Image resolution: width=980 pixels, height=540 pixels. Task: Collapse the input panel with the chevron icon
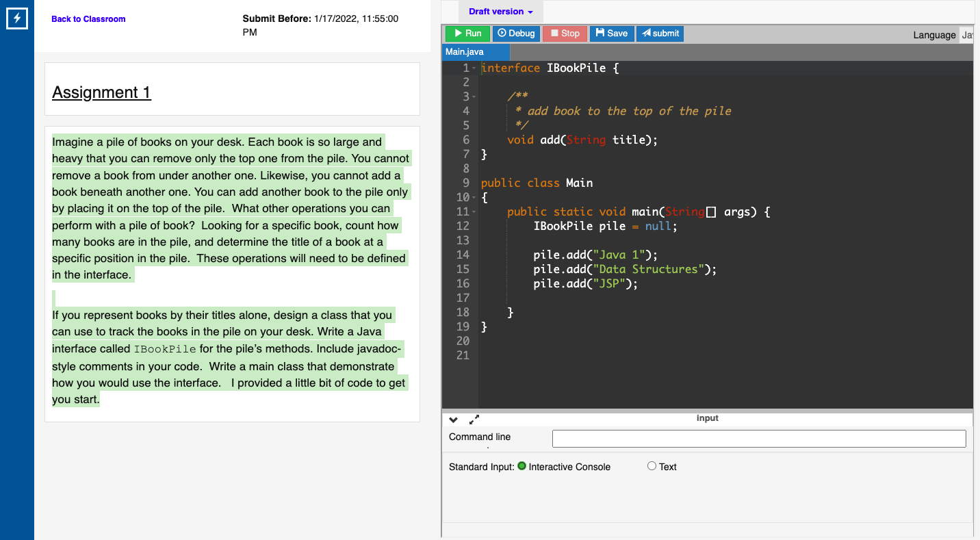click(x=453, y=419)
